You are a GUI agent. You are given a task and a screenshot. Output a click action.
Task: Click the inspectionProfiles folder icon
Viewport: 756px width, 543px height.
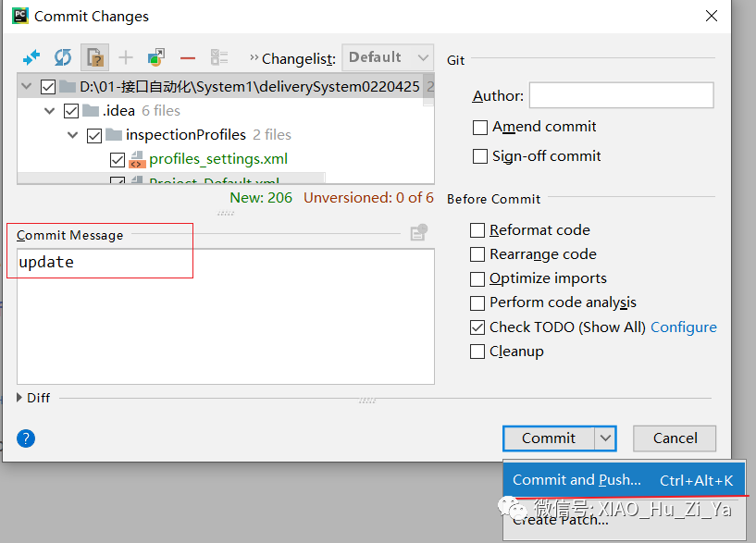pos(113,135)
